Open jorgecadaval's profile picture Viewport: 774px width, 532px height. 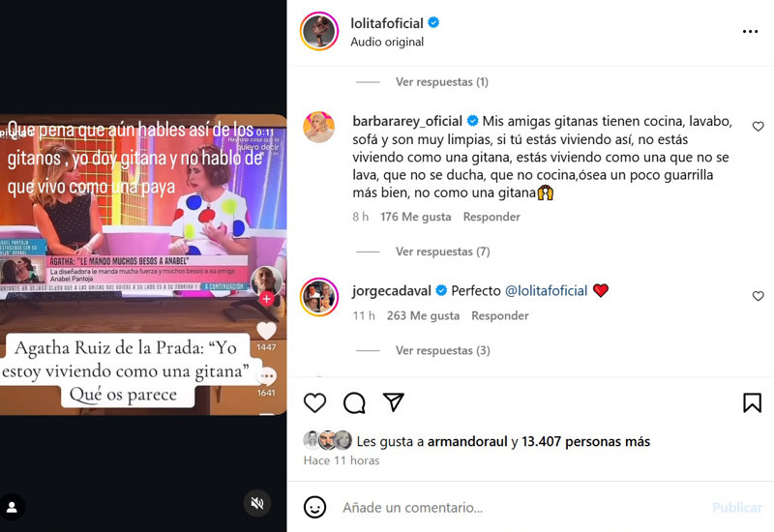pyautogui.click(x=319, y=297)
